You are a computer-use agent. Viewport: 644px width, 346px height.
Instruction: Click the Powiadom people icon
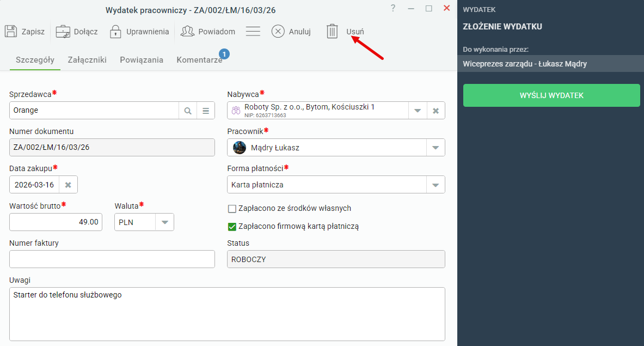tap(187, 31)
